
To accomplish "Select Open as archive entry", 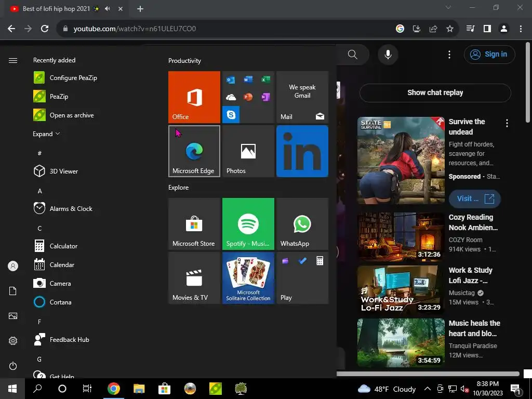I will point(63,115).
